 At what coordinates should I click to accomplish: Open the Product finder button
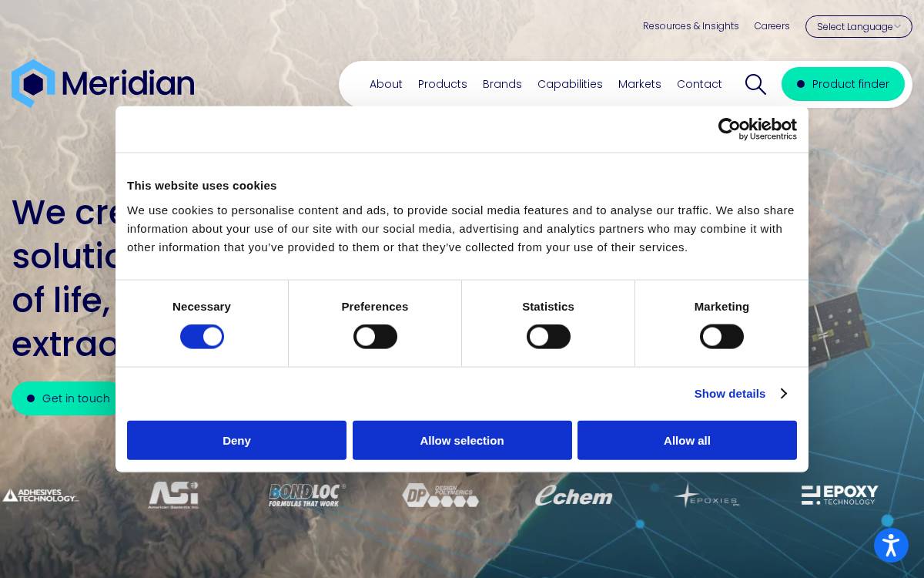[x=843, y=84]
